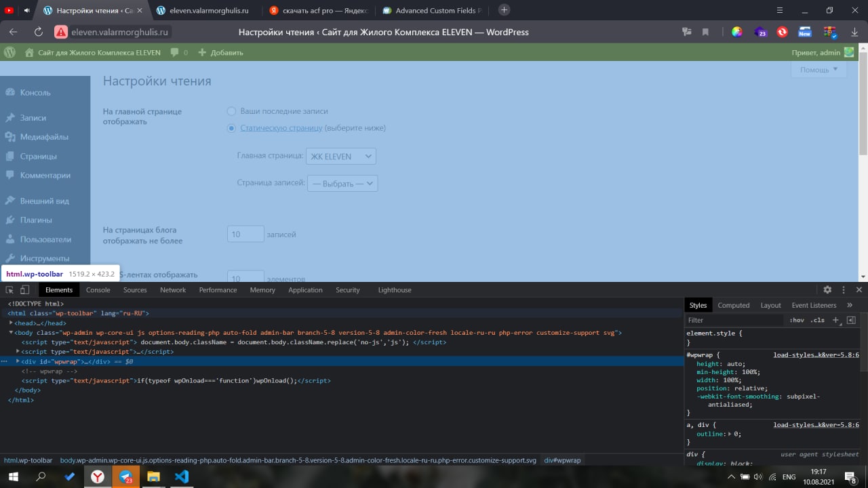Click the admin avatar in the admin bar
The image size is (868, 488).
click(x=849, y=52)
